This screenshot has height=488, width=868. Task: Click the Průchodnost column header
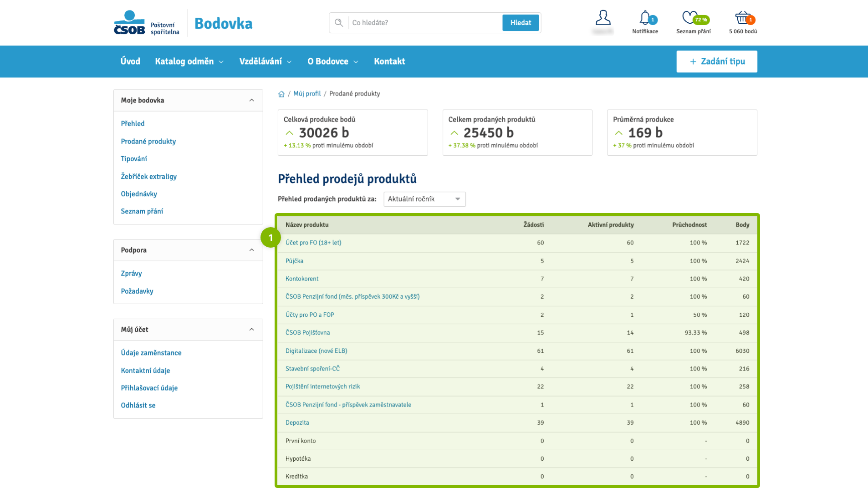tap(689, 225)
